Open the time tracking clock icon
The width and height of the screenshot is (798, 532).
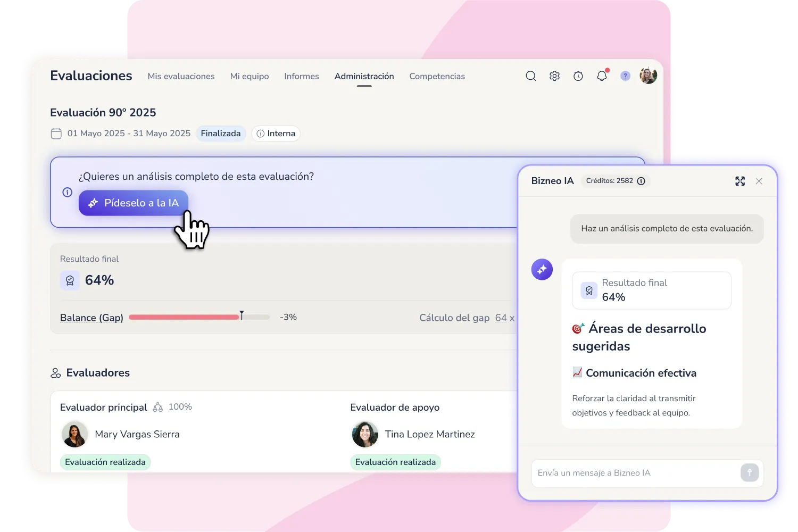coord(578,76)
